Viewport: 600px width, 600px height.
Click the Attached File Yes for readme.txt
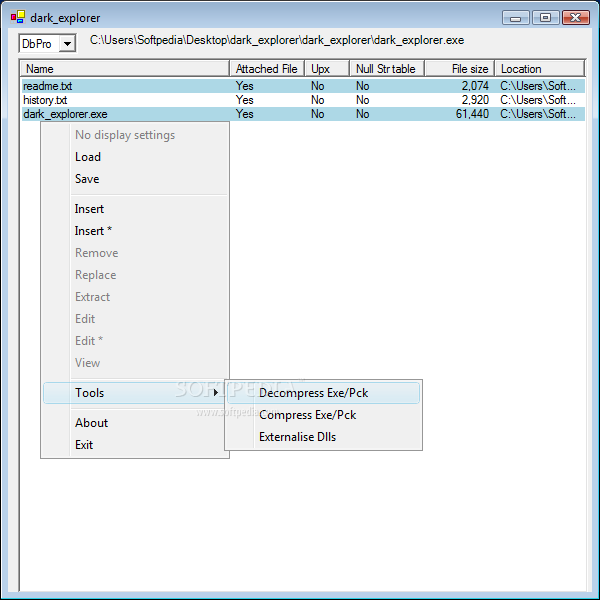click(x=245, y=86)
